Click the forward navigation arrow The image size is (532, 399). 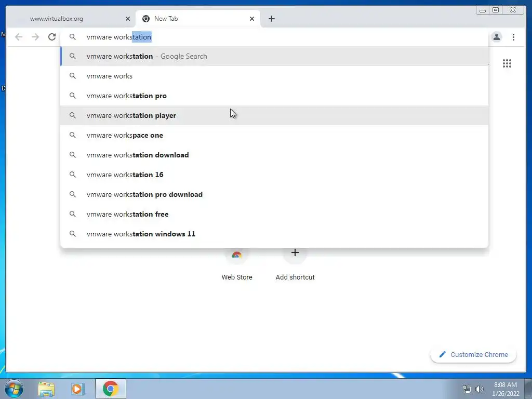tap(35, 37)
